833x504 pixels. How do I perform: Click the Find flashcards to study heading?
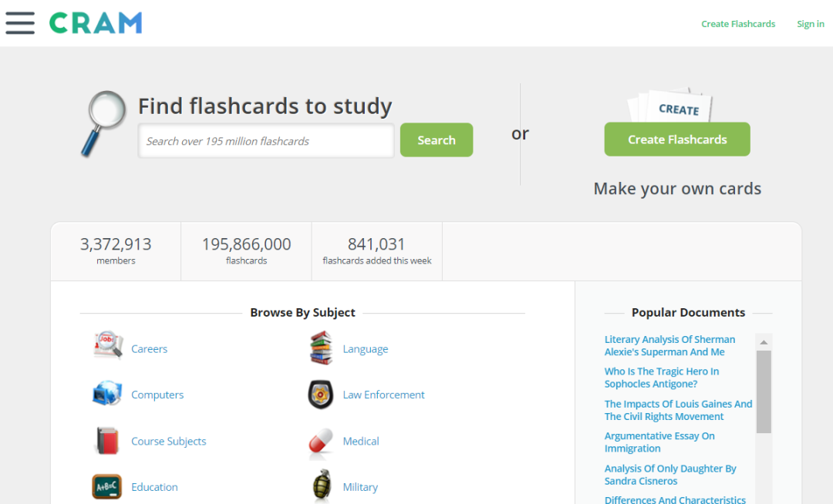pos(265,106)
